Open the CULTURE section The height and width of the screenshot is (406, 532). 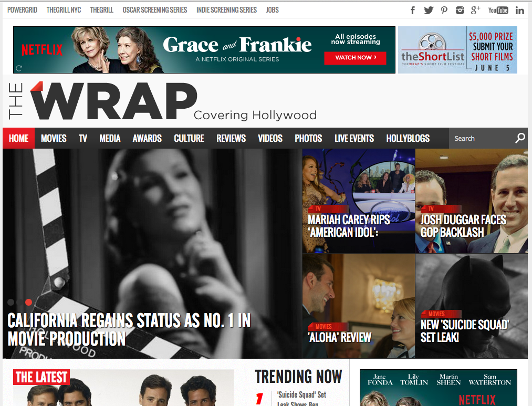click(189, 138)
